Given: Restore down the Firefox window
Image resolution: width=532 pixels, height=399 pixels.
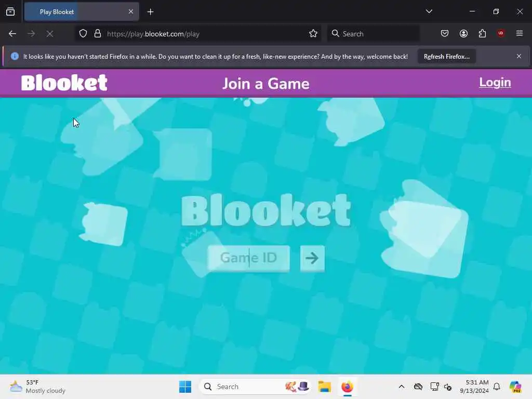Looking at the screenshot, I should [x=496, y=11].
